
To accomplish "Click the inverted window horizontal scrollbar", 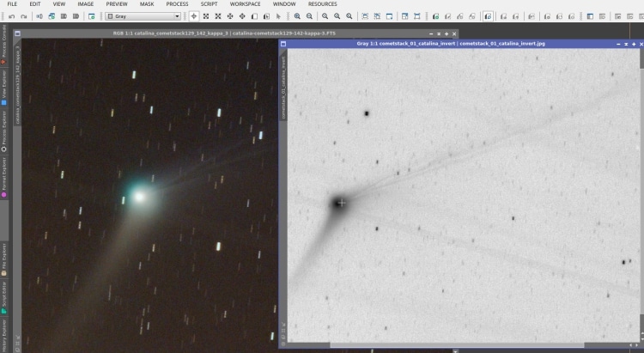I will coord(457,345).
